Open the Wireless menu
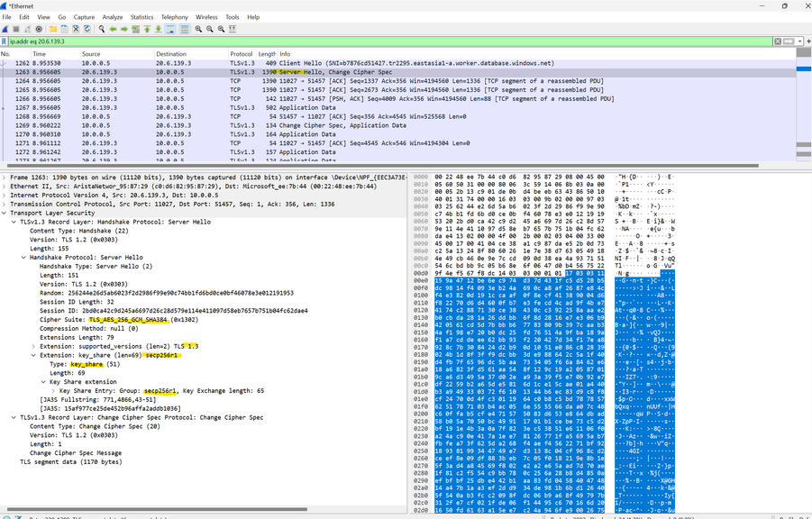812x519 pixels. click(206, 17)
